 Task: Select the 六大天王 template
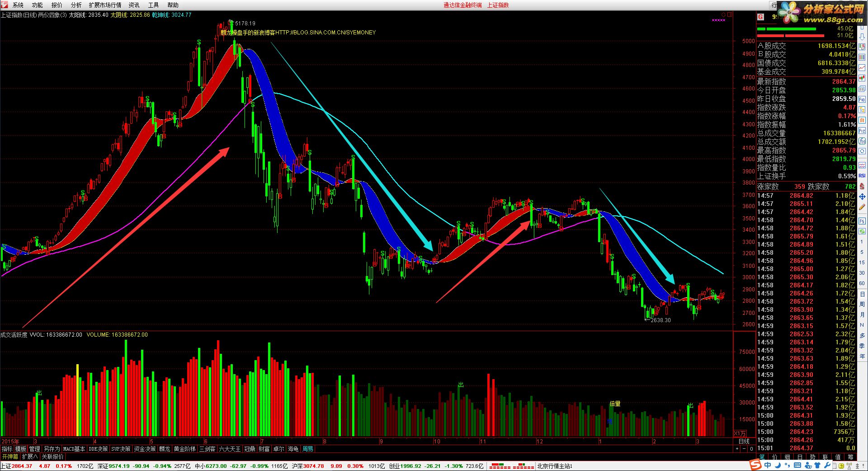coord(230,449)
